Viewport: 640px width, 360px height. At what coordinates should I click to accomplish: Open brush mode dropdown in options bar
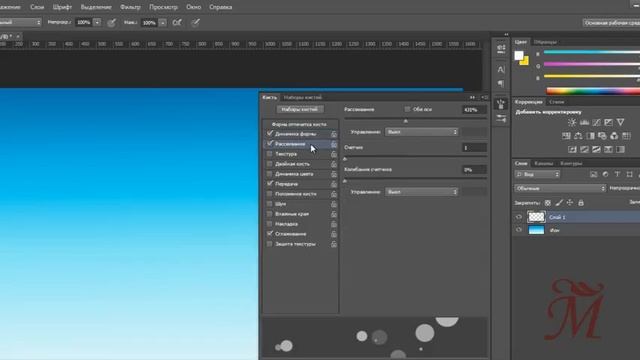click(x=20, y=22)
